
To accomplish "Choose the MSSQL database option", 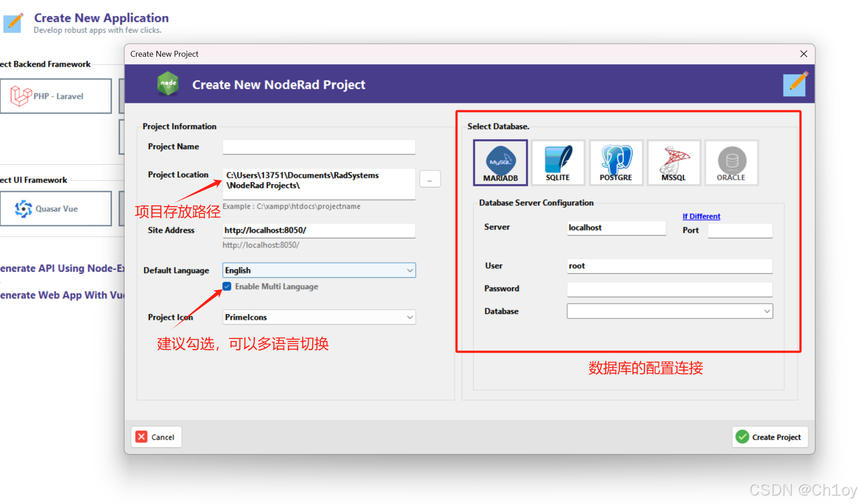I will click(674, 162).
